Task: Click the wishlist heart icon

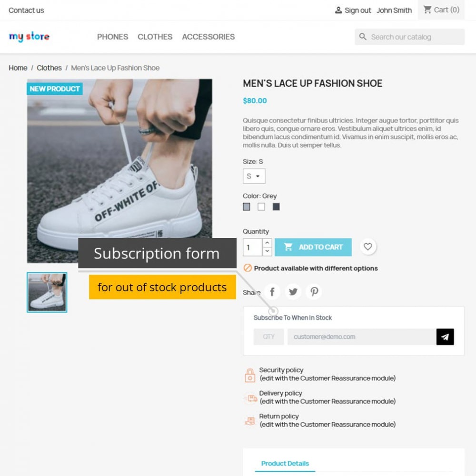Action: point(367,247)
